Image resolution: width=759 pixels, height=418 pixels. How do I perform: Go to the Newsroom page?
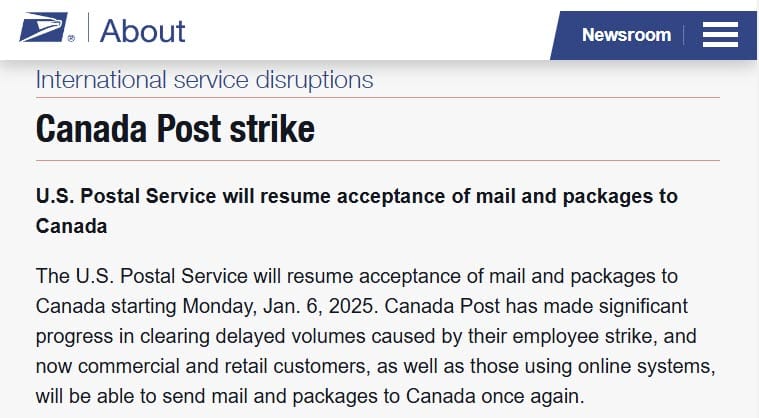(x=626, y=35)
